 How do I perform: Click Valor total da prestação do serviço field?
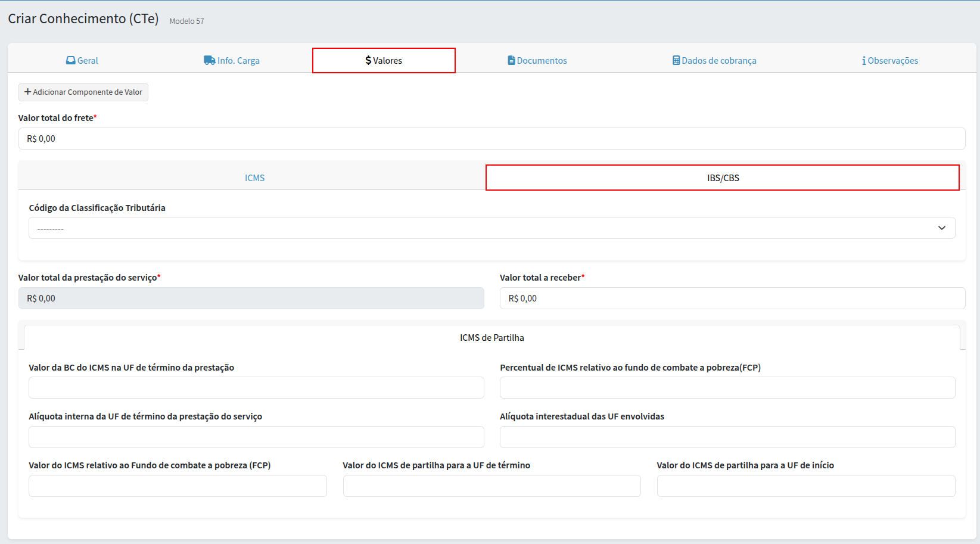click(x=251, y=299)
